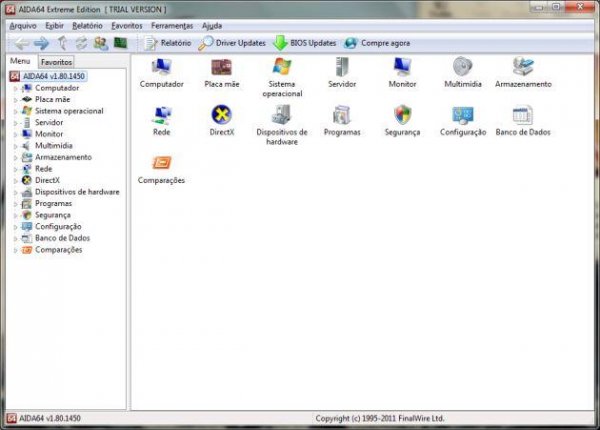The width and height of the screenshot is (600, 430).
Task: Open the Monitor icon in main pane
Action: 402,67
